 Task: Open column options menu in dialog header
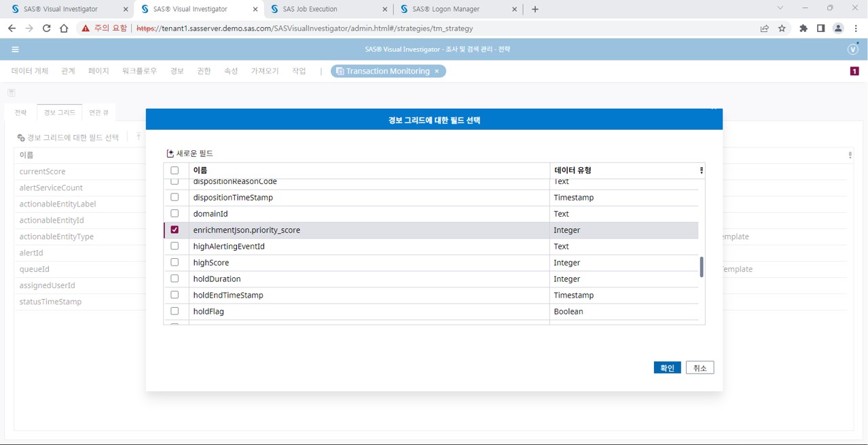coord(701,171)
